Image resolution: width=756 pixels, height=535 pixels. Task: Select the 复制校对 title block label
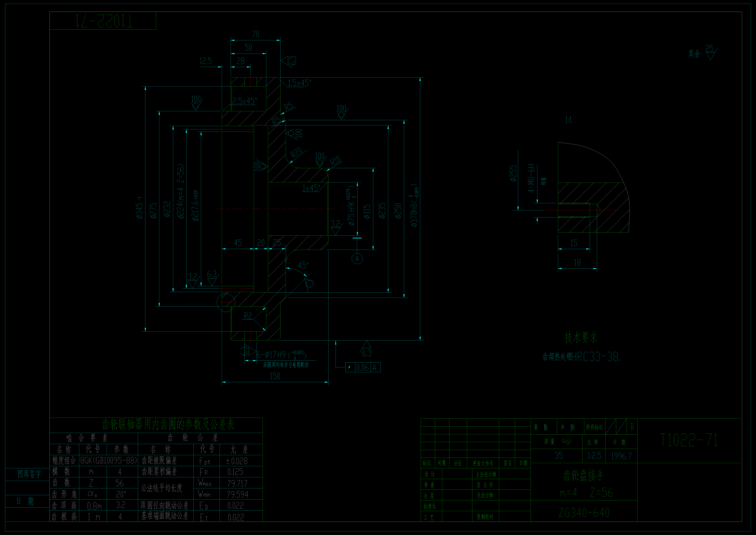tap(485, 517)
